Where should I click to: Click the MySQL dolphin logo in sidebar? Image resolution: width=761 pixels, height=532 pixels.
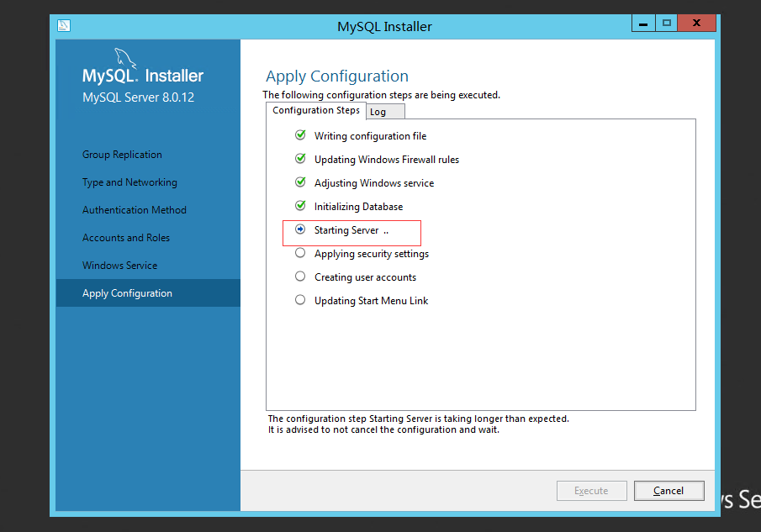coord(125,58)
